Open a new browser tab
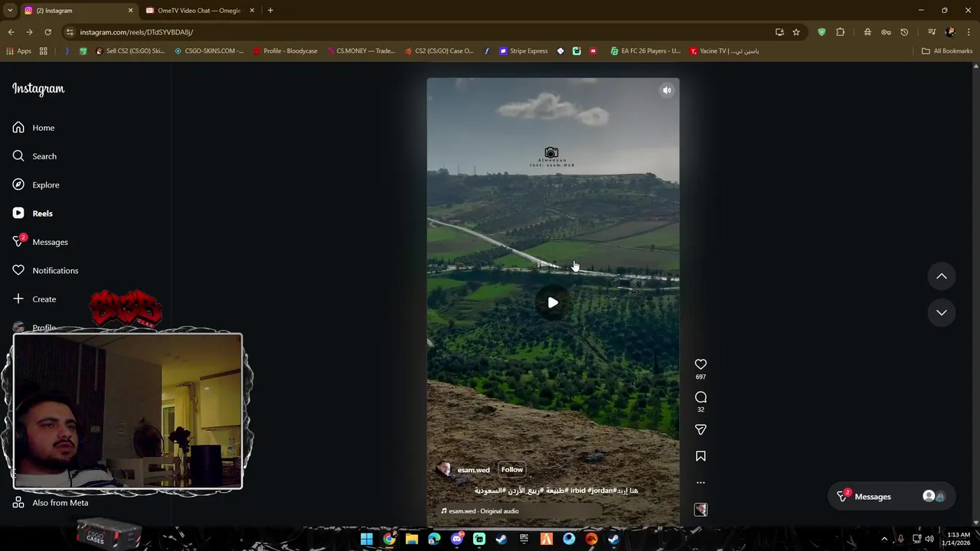Image resolution: width=980 pixels, height=551 pixels. click(x=270, y=11)
